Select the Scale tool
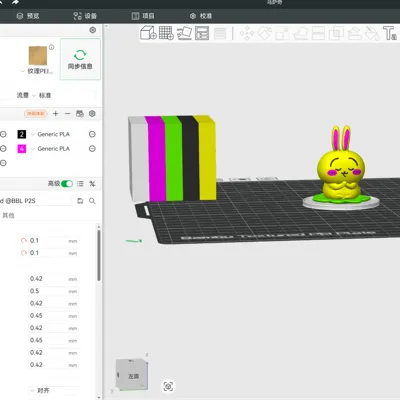The width and height of the screenshot is (400, 400). (282, 33)
